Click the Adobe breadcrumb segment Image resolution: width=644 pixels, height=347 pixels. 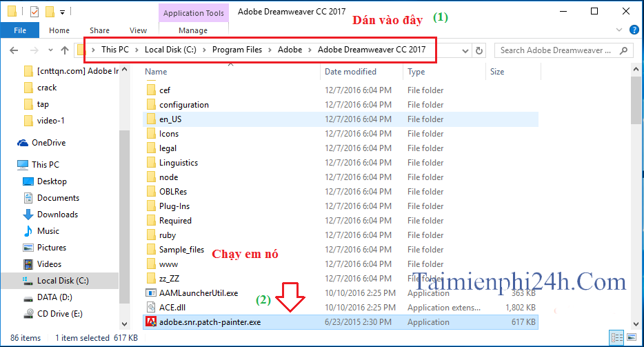(x=290, y=50)
